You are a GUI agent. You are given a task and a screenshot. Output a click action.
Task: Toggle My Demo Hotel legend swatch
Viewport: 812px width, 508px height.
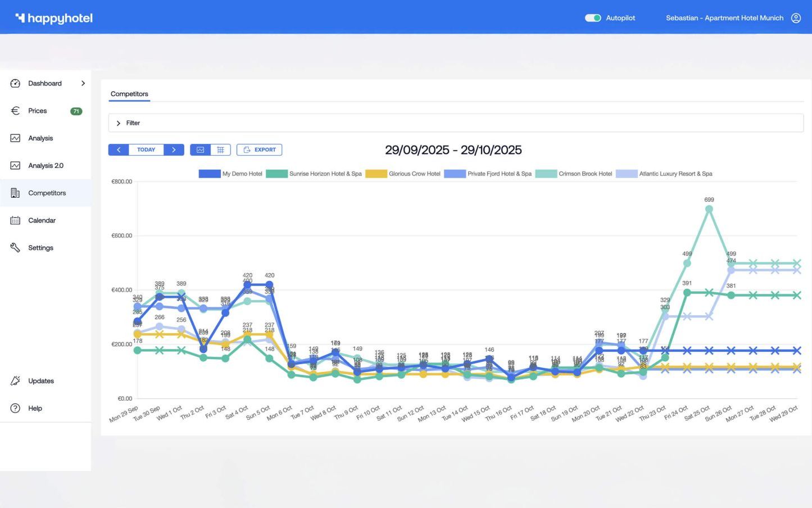(x=209, y=174)
